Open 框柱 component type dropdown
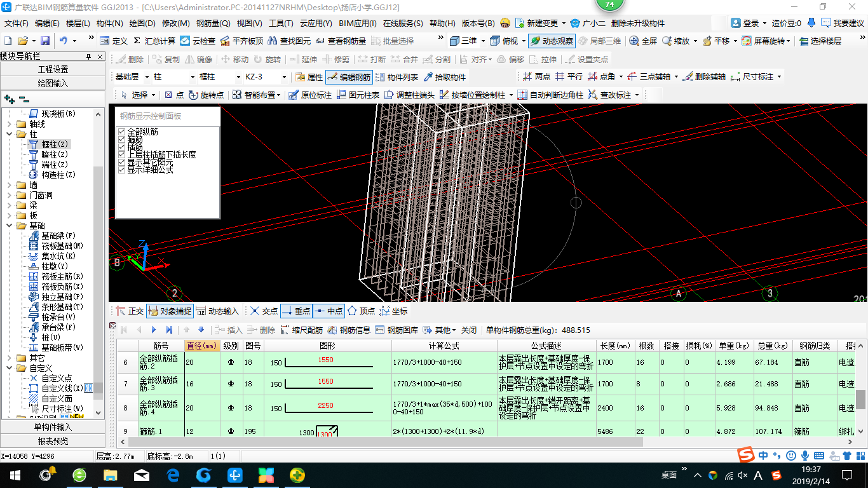The width and height of the screenshot is (868, 488). 238,77
